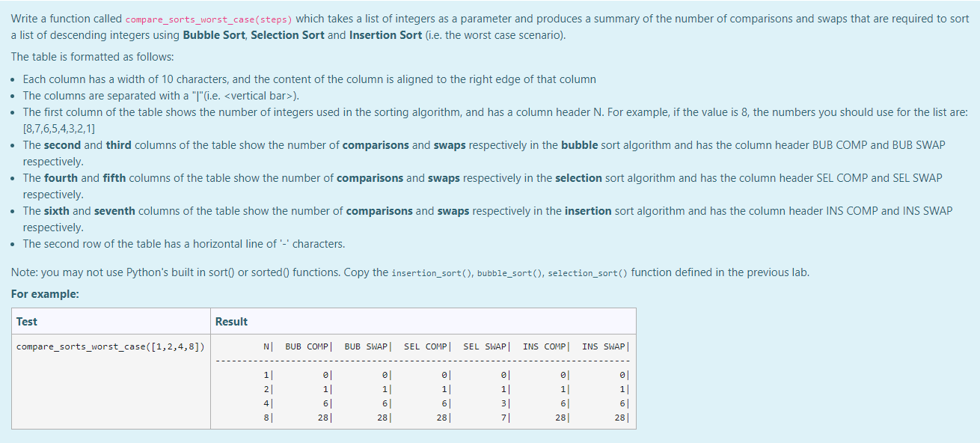Click the 'INS COMP' header in result
Image resolution: width=980 pixels, height=443 pixels.
coord(545,346)
